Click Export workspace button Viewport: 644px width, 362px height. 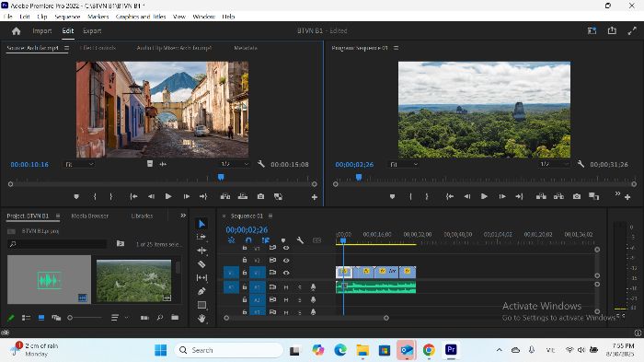pyautogui.click(x=92, y=30)
